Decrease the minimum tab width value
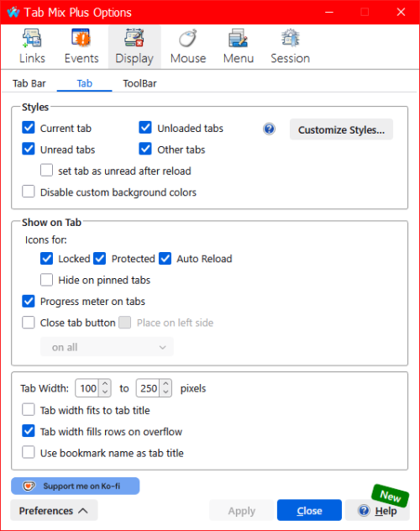This screenshot has height=531, width=420. (105, 392)
